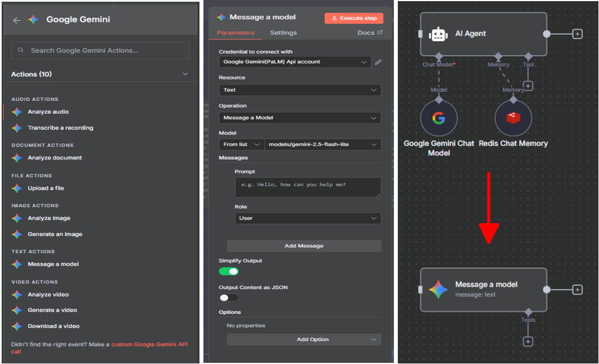
Task: Click into the Prompt text area
Action: point(308,187)
